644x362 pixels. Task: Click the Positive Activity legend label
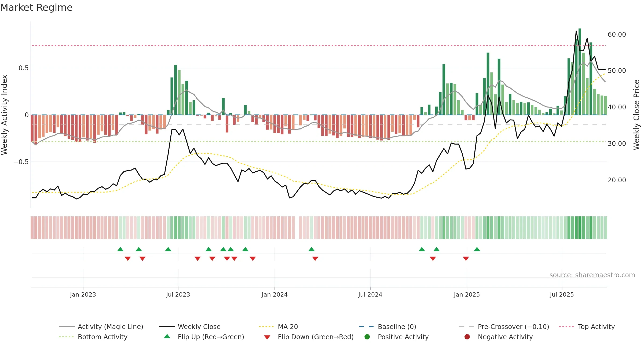point(403,337)
